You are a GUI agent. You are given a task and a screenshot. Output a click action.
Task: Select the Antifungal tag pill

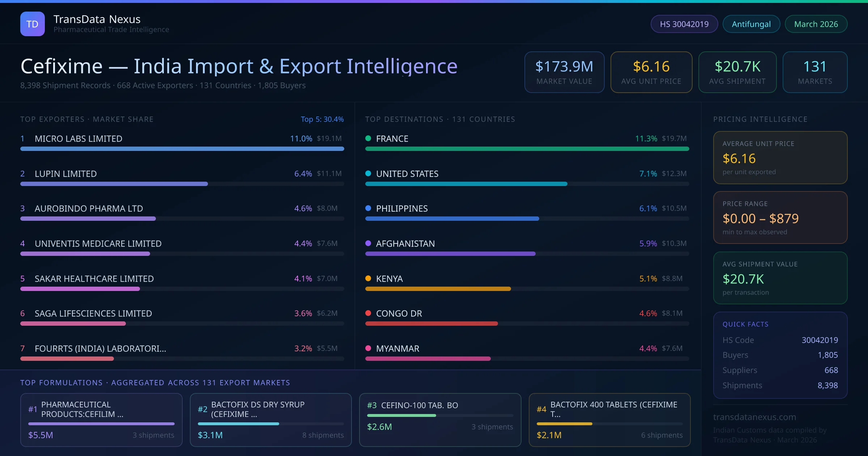click(751, 24)
